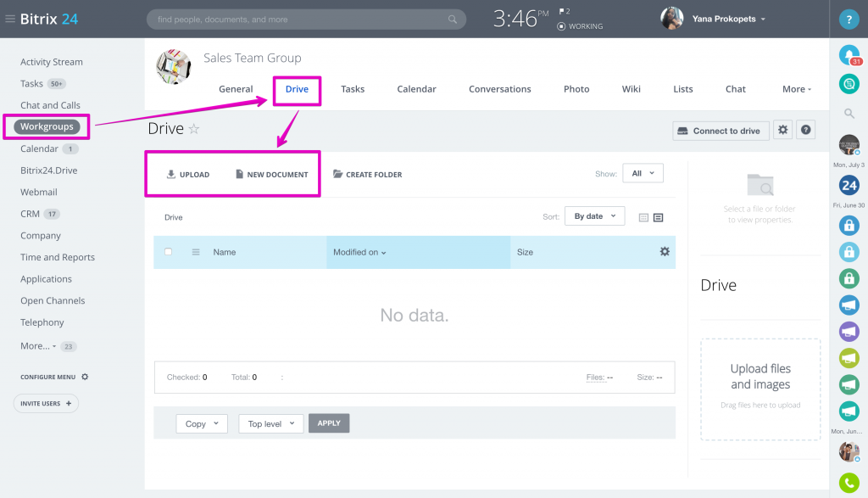
Task: Sort by the Modified on column
Action: [359, 252]
